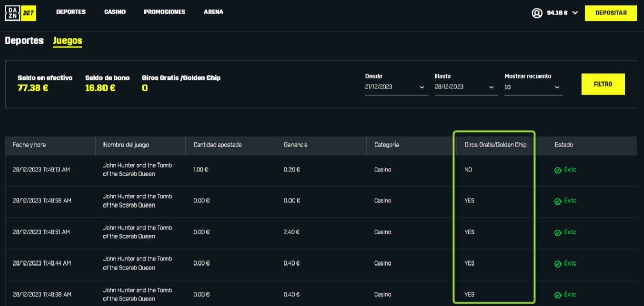This screenshot has width=644, height=306.
Task: Click the Estado column header
Action: (564, 145)
